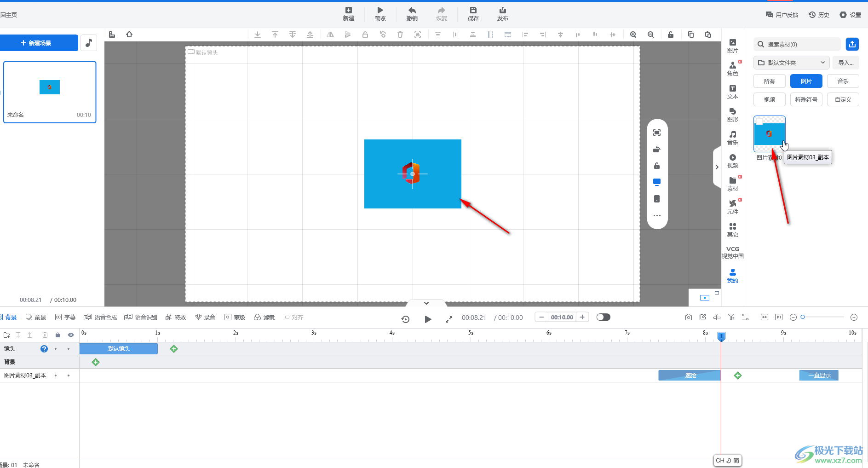Open the 滤镜 filter tool

(x=264, y=317)
